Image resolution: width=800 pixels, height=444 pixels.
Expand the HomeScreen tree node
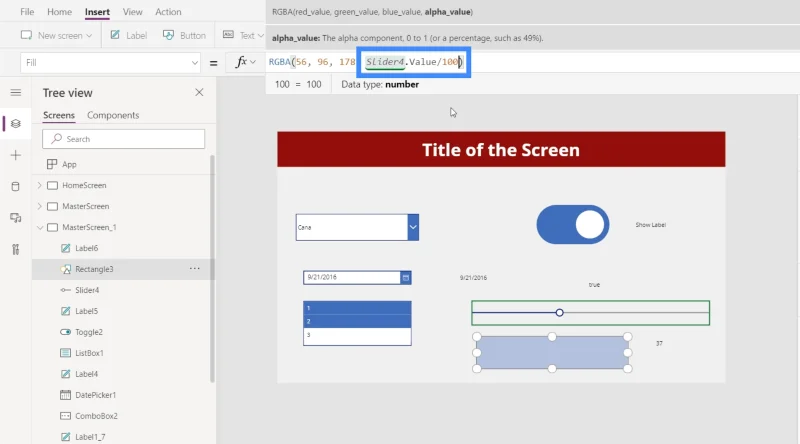tap(40, 185)
